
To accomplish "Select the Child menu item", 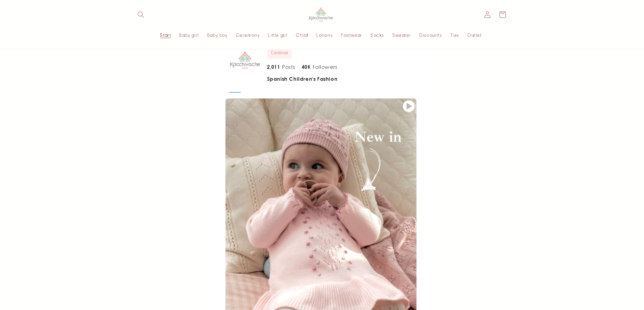I will click(302, 35).
